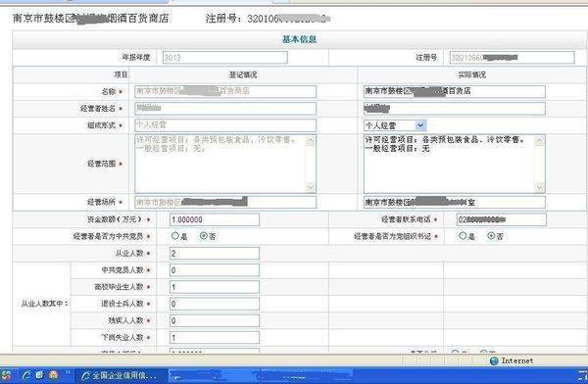Click the 资金数额 field showing 1.000000
The width and height of the screenshot is (588, 384).
tap(214, 219)
